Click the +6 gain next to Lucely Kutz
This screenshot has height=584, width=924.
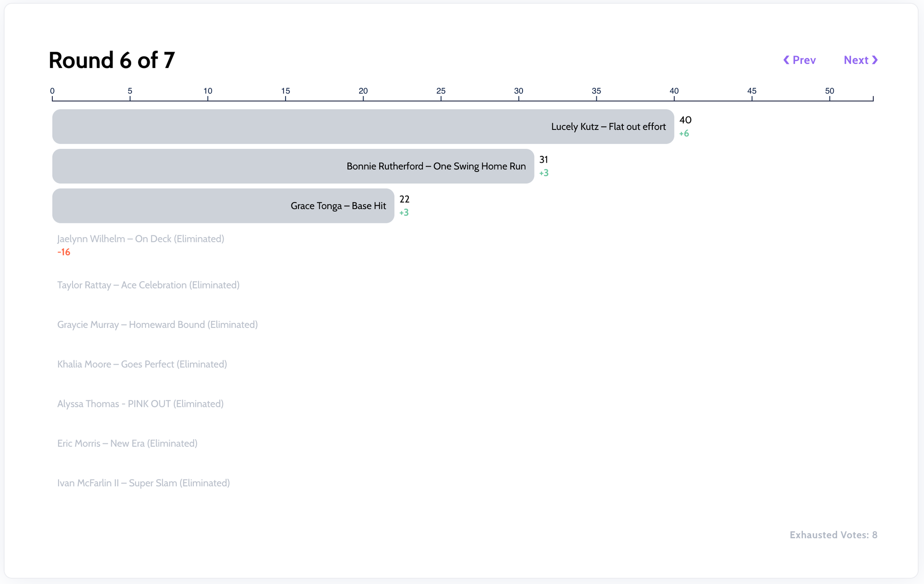[684, 134]
